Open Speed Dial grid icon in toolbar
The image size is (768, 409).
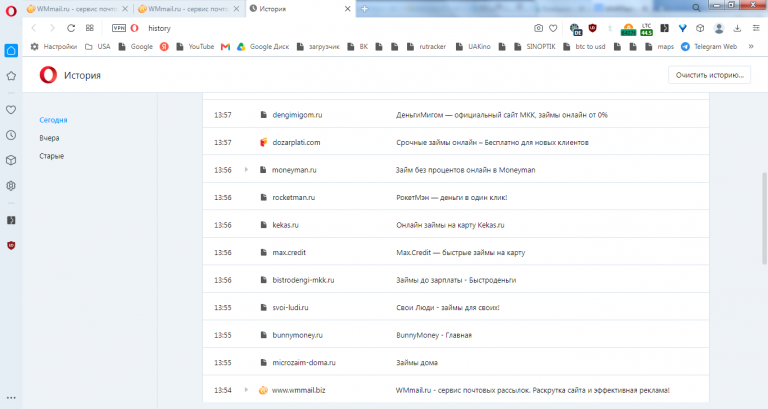click(90, 28)
